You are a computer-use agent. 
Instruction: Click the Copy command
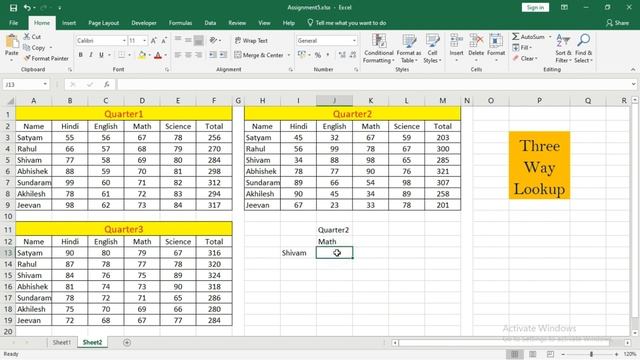click(35, 48)
